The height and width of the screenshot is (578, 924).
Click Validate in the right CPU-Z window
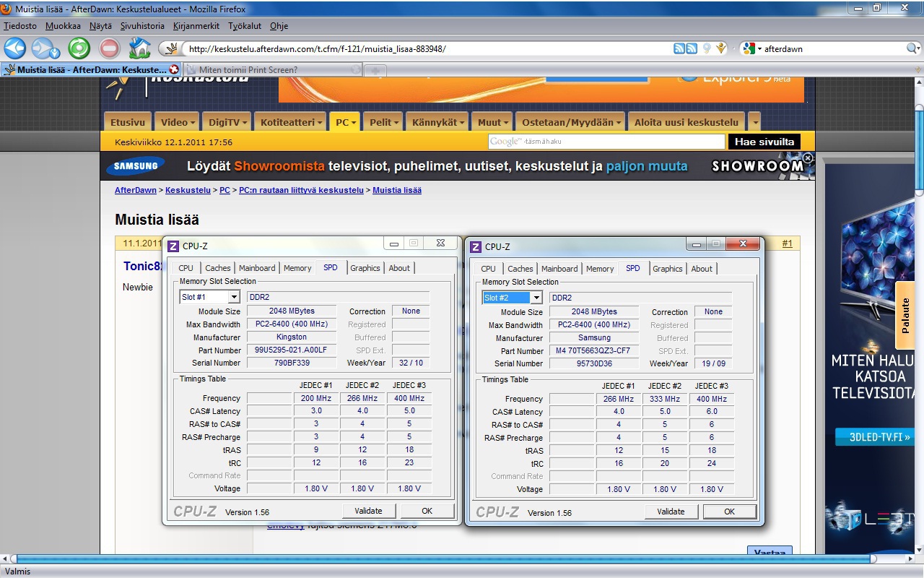[671, 512]
